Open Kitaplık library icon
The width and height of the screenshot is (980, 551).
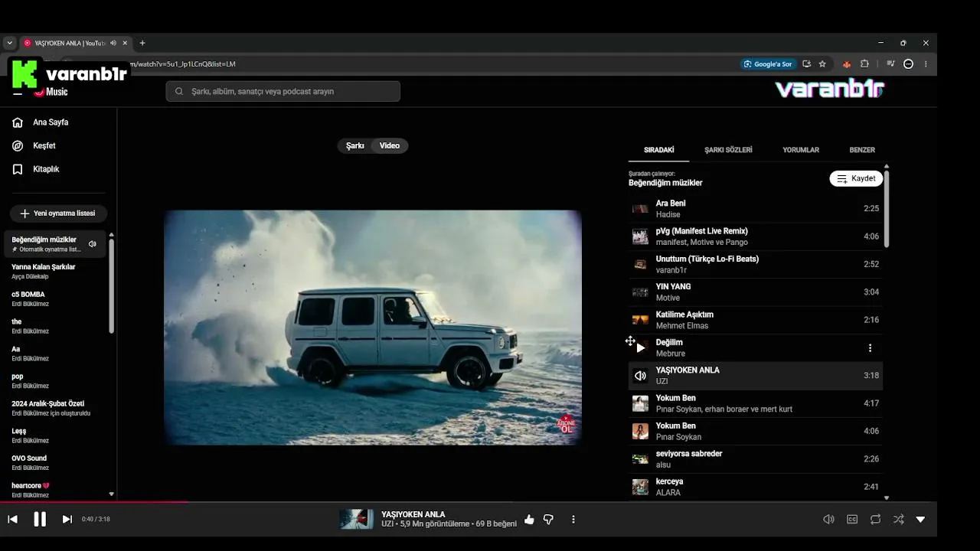click(x=18, y=169)
